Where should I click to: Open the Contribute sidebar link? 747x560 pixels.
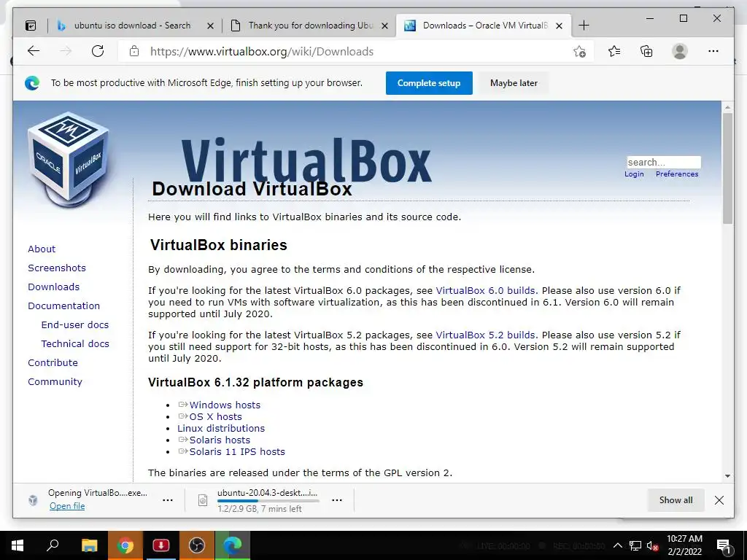pyautogui.click(x=53, y=363)
